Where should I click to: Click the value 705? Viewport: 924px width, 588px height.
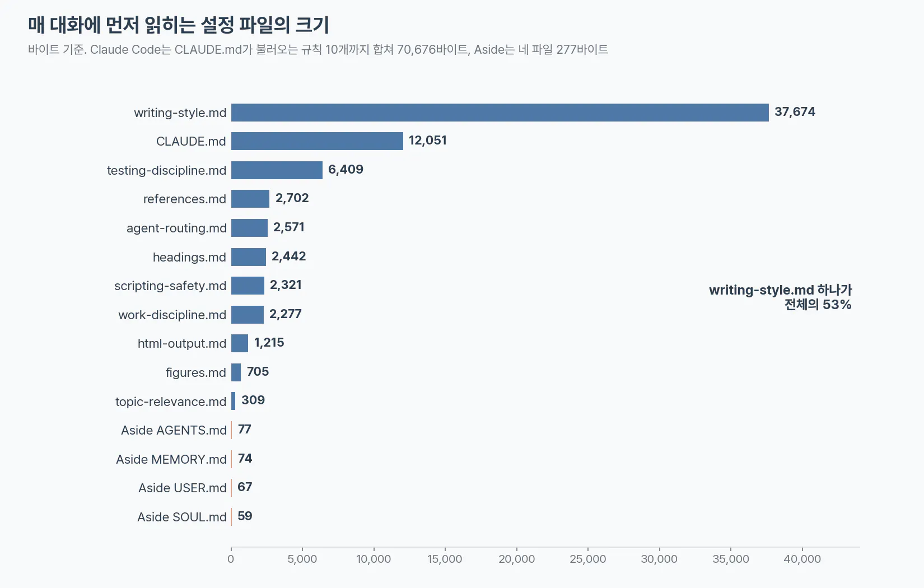pyautogui.click(x=258, y=371)
